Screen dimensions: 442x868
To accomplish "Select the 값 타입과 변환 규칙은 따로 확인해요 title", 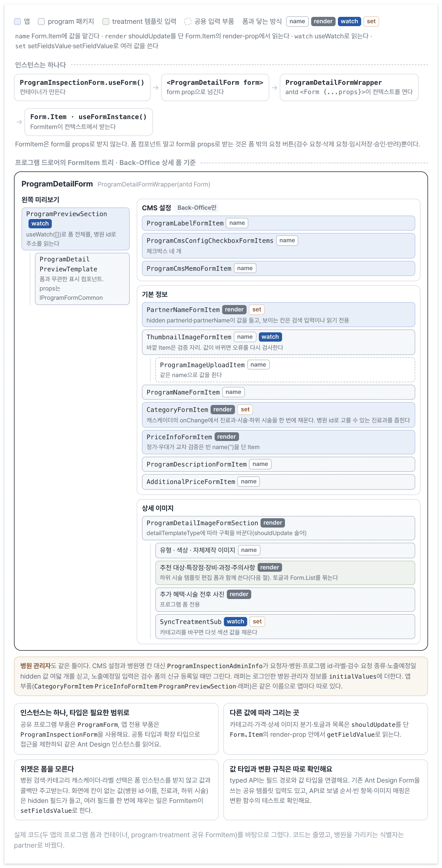I will click(281, 769).
